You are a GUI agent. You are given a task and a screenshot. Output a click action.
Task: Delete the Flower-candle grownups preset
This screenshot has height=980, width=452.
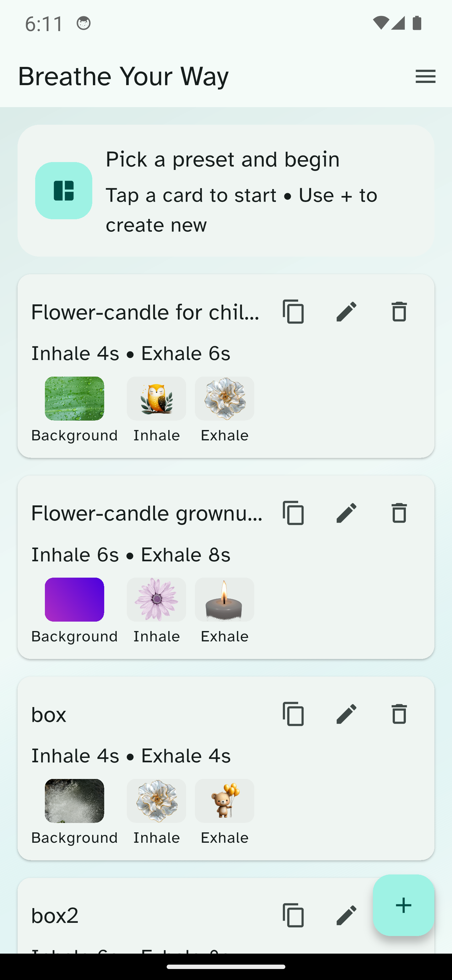click(x=399, y=513)
